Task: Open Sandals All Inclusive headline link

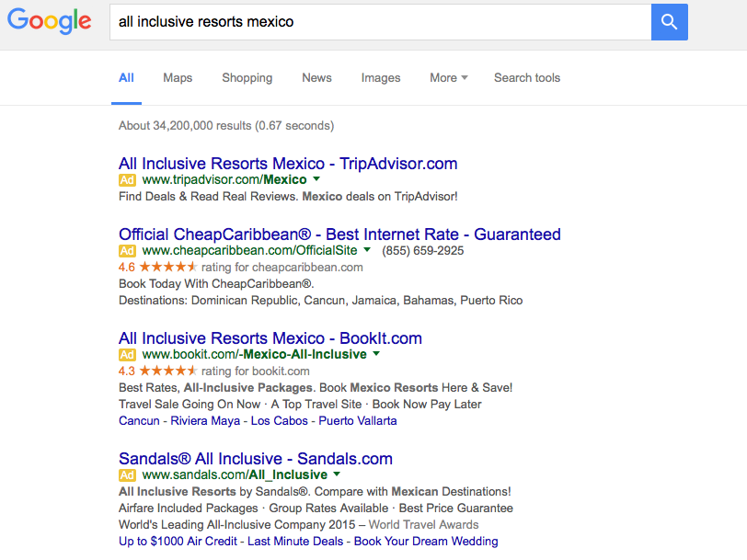Action: coord(256,459)
